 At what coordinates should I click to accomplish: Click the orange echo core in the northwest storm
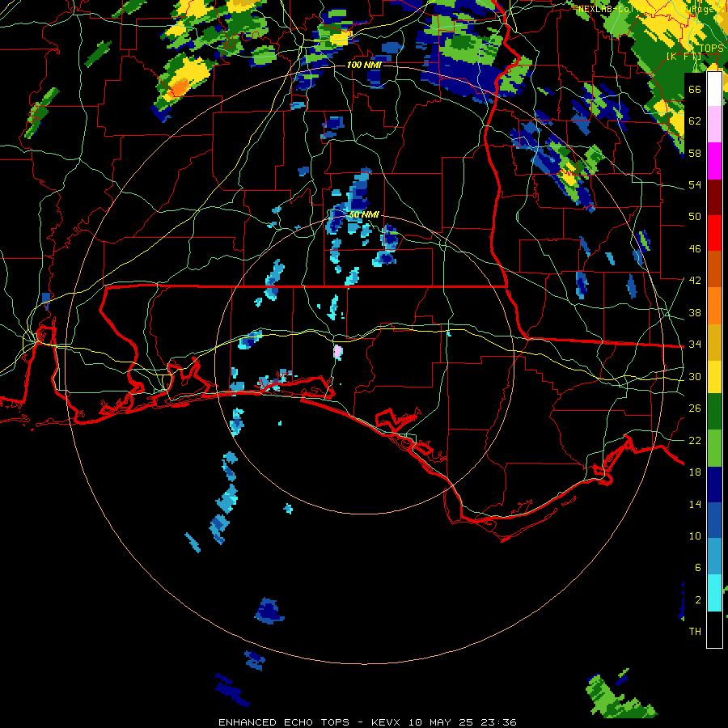179,87
